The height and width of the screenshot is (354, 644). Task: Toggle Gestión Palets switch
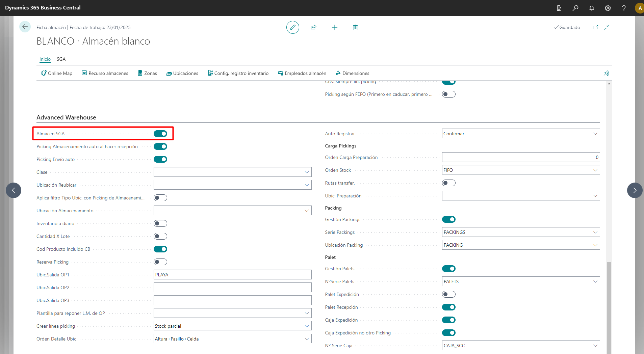pyautogui.click(x=449, y=269)
